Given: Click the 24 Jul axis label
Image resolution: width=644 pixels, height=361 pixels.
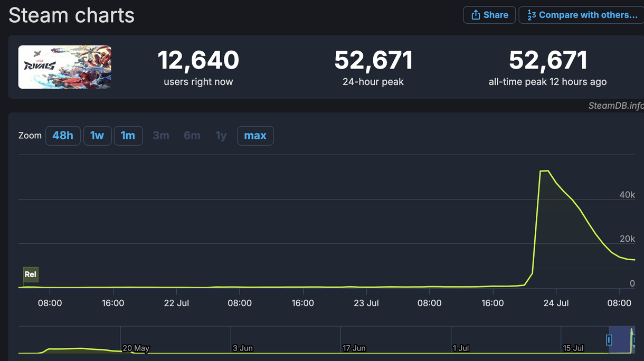Looking at the screenshot, I should click(x=556, y=303).
